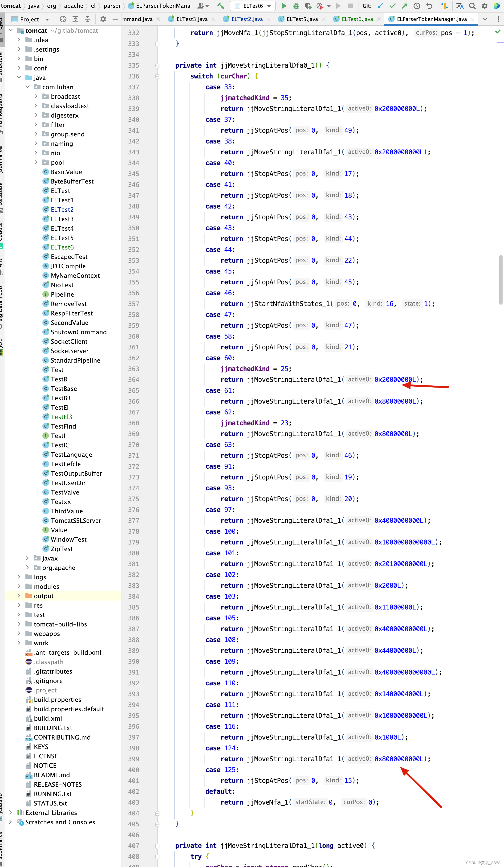Screen dimensions: 504x867
Task: Select build.xml file in tree
Action: [x=48, y=718]
